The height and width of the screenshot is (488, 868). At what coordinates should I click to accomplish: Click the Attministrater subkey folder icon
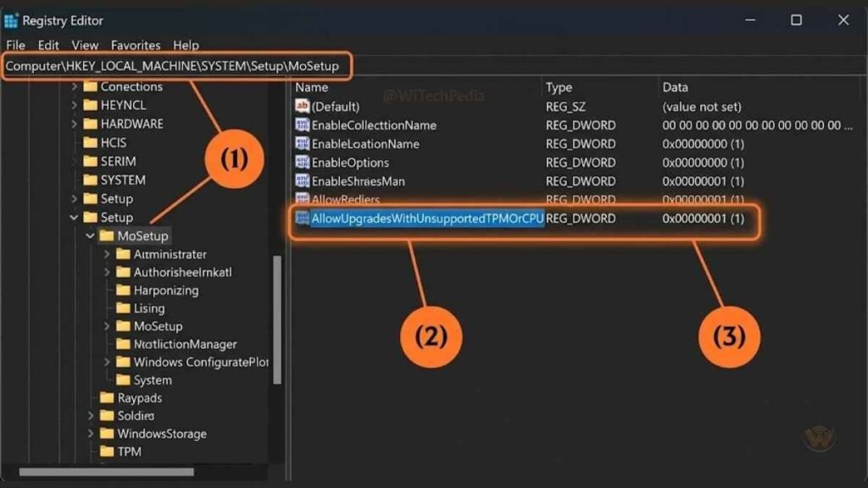click(x=124, y=254)
